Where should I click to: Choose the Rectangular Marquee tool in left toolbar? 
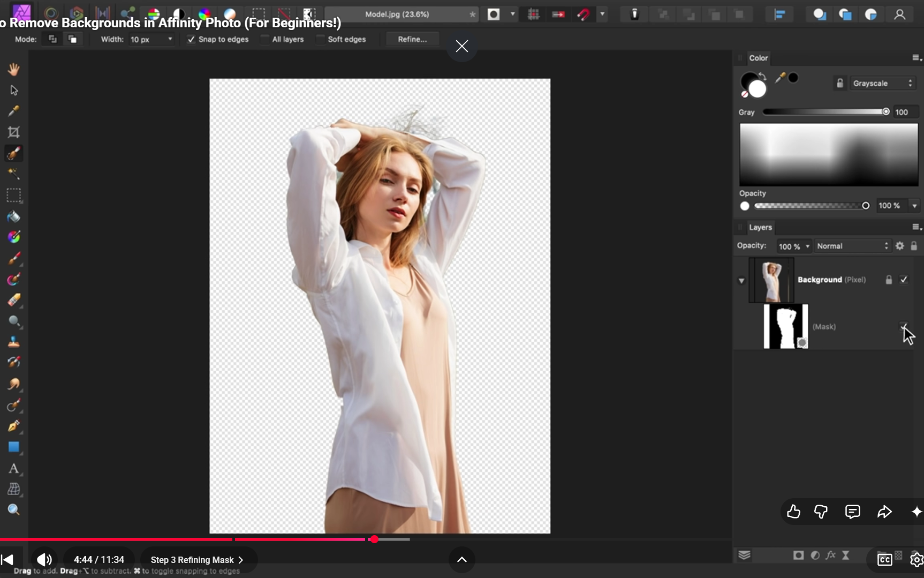click(x=14, y=195)
